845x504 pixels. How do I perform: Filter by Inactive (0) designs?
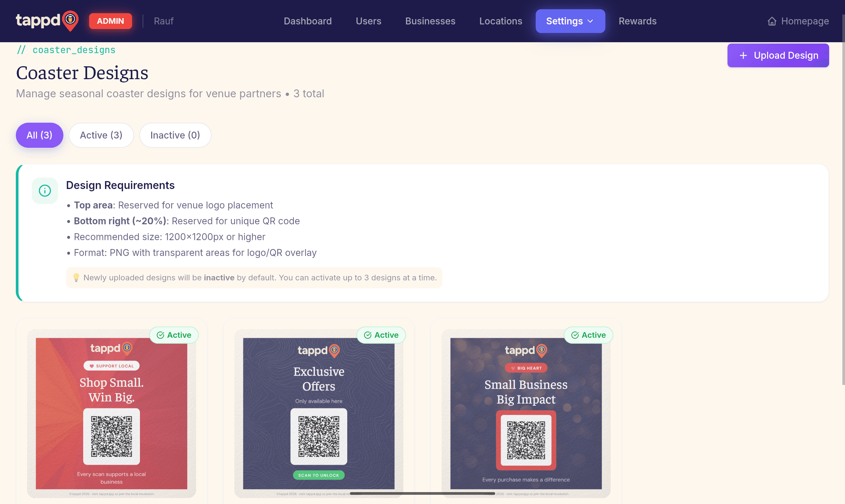(x=175, y=135)
